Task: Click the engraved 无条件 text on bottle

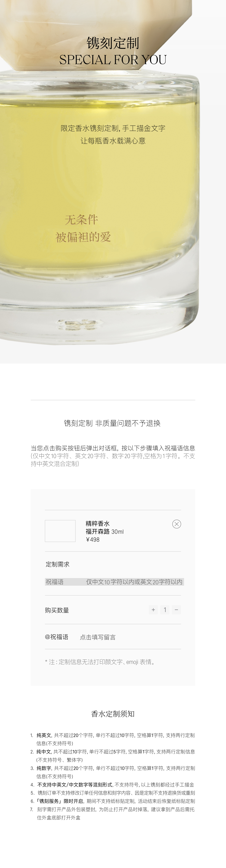Action: pos(81,220)
